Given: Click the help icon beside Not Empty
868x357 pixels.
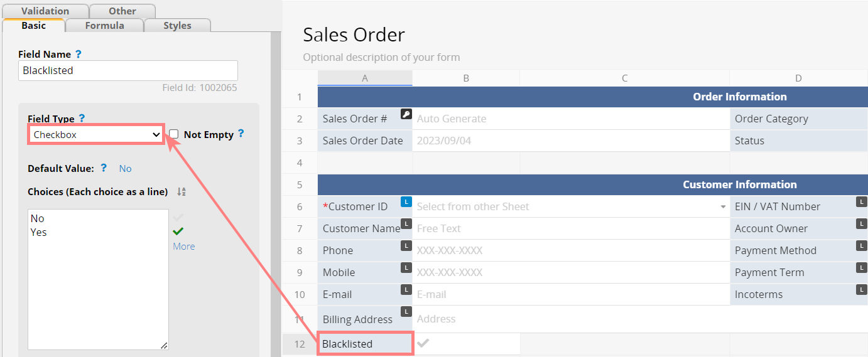Looking at the screenshot, I should (x=241, y=134).
